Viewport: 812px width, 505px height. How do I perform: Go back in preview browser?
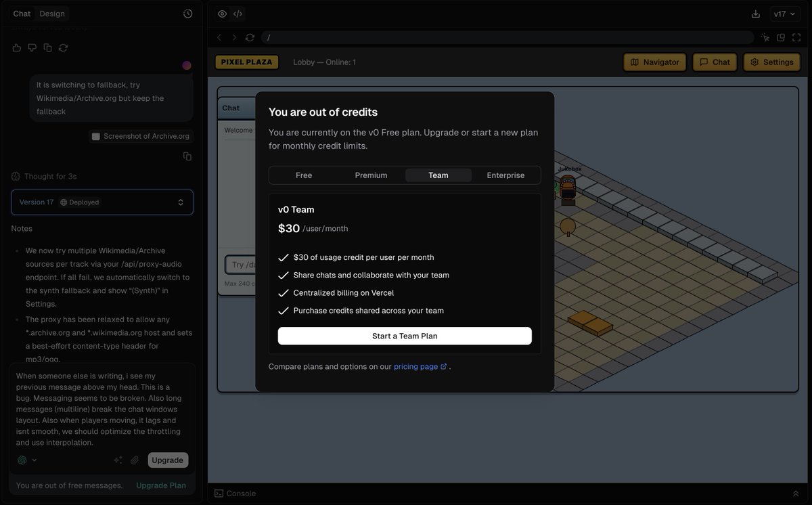click(x=219, y=37)
